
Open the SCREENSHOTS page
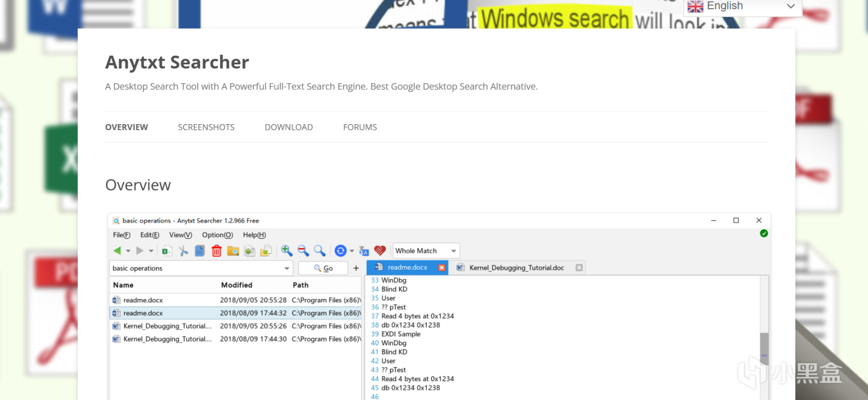(x=206, y=127)
